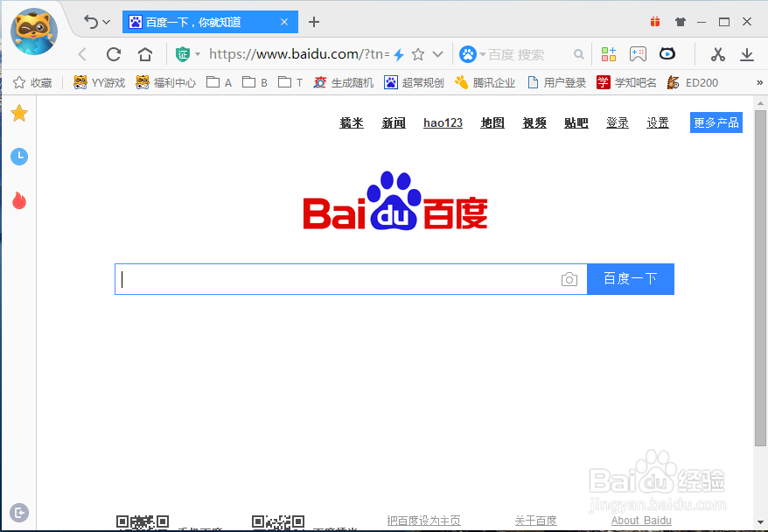Open the 糯米 link
Viewport: 768px width, 532px height.
(352, 123)
